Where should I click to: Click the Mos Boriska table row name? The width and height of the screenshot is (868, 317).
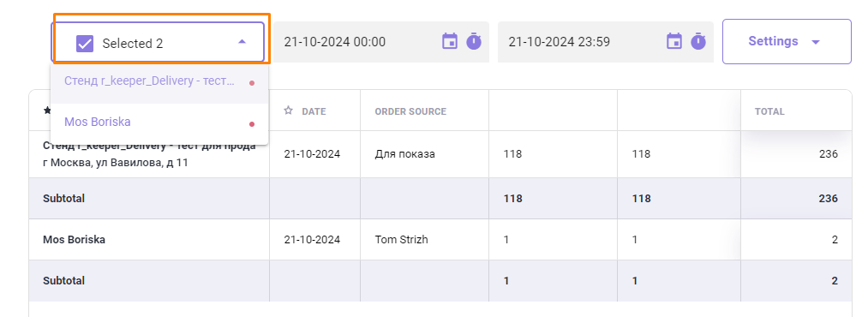[x=75, y=240]
